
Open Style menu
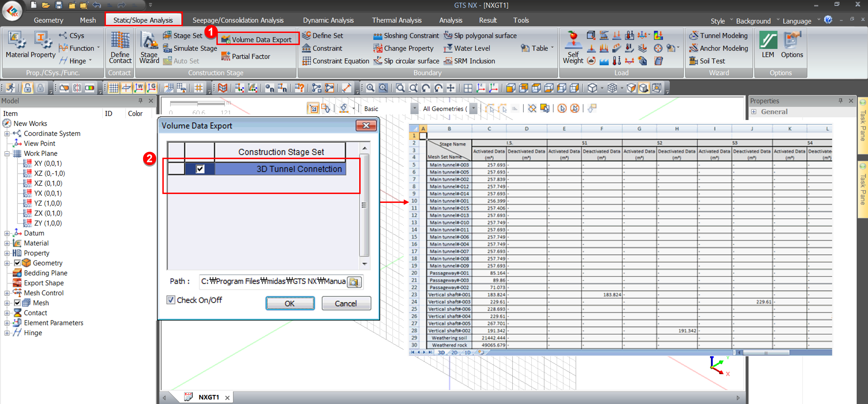coord(717,21)
